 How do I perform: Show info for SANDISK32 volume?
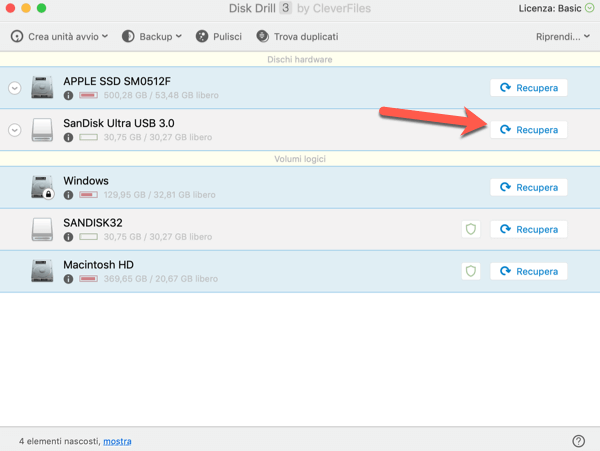point(68,237)
